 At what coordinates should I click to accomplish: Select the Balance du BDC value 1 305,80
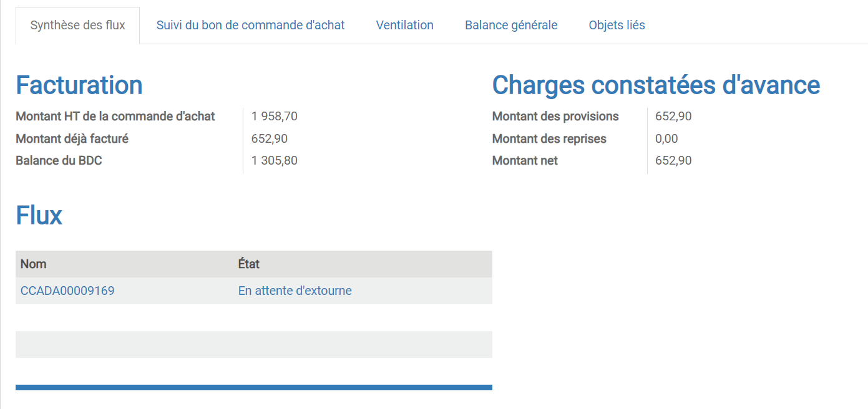275,160
